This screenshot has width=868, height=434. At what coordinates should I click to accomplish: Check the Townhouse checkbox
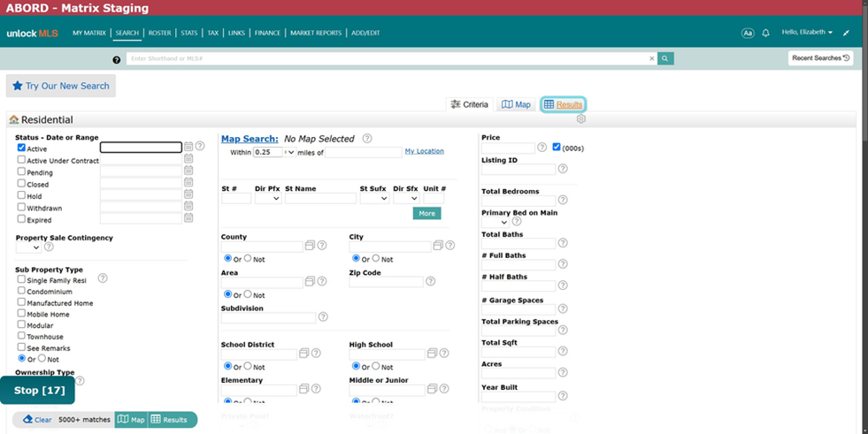tap(21, 336)
